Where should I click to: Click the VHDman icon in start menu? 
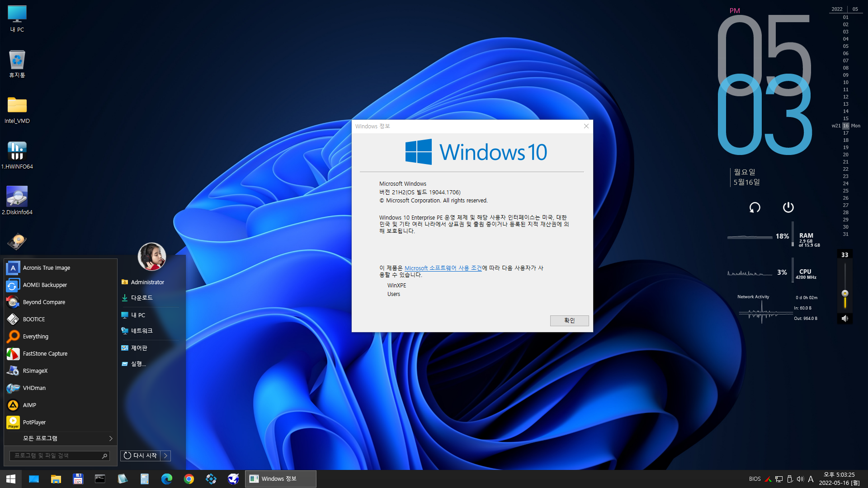coord(13,388)
